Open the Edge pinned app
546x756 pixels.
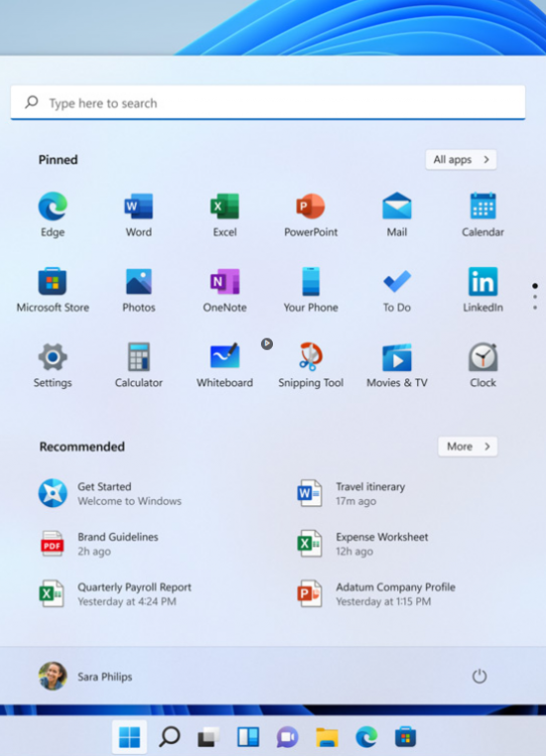(53, 214)
